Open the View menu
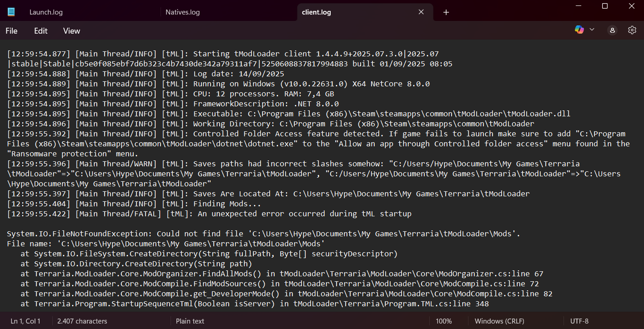This screenshot has width=644, height=329. pos(71,31)
